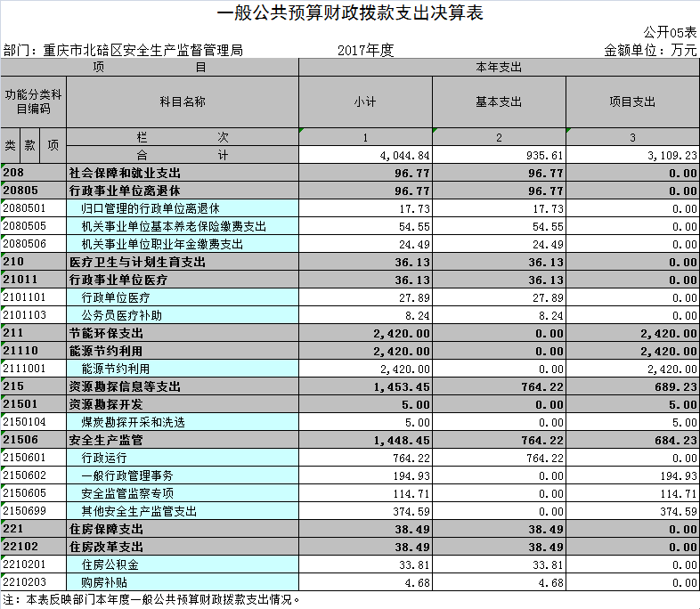
Task: Select the 合计 total value 4,044.84
Action: tap(365, 155)
